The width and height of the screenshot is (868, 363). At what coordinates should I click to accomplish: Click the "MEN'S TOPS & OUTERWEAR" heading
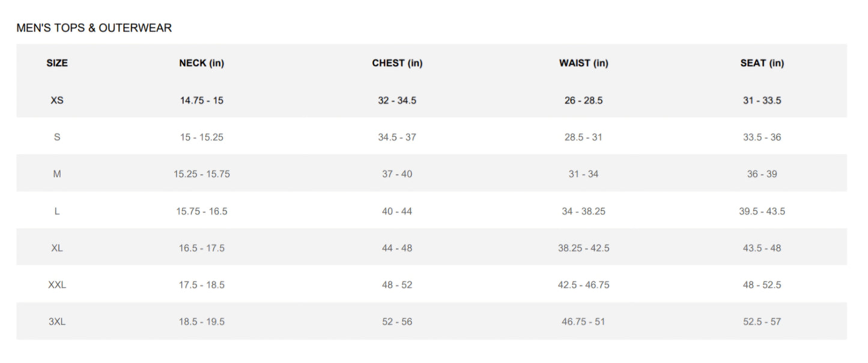94,28
